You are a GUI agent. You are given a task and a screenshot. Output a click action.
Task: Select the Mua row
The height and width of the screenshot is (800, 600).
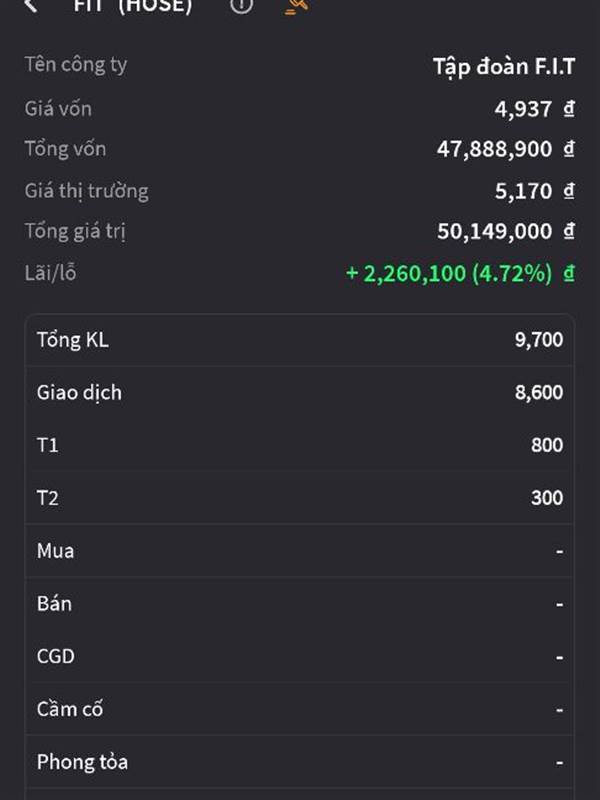[300, 551]
